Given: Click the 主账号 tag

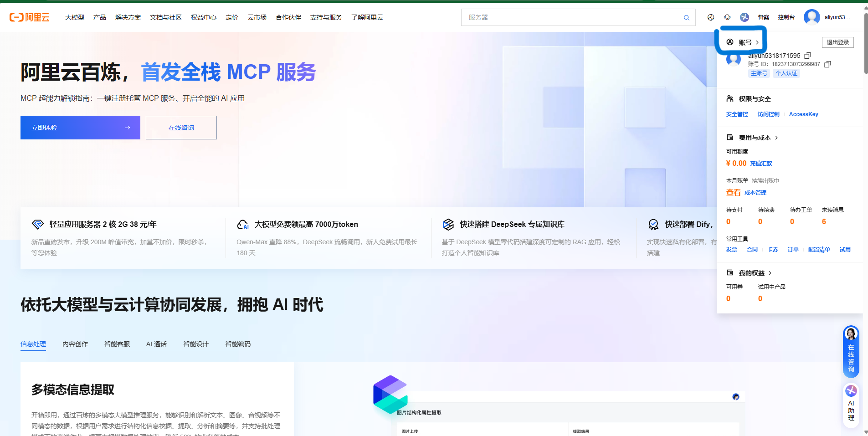Looking at the screenshot, I should [759, 73].
